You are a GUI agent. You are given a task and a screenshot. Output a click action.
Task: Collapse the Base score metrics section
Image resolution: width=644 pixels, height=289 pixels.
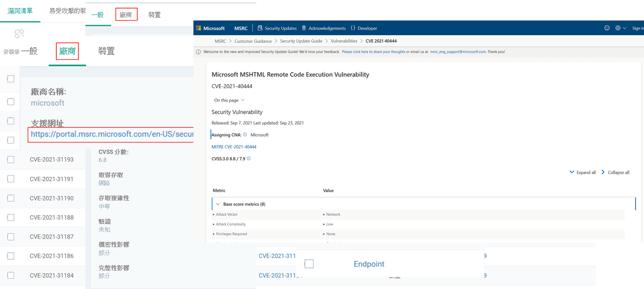[x=218, y=204]
